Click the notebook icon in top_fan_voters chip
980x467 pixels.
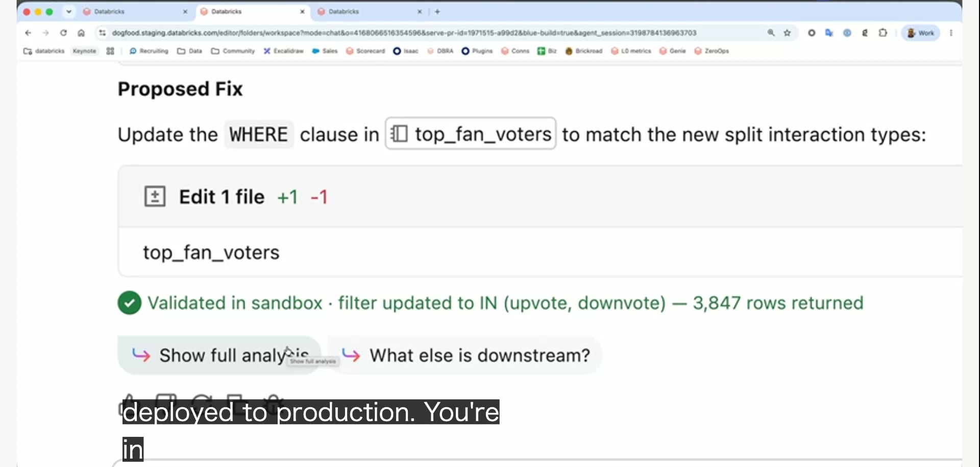399,134
